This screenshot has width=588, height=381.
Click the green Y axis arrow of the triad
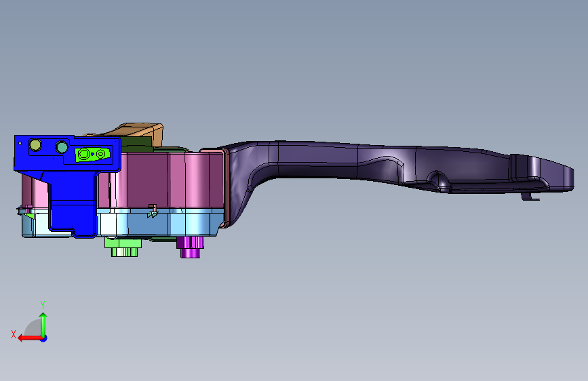pos(43,324)
